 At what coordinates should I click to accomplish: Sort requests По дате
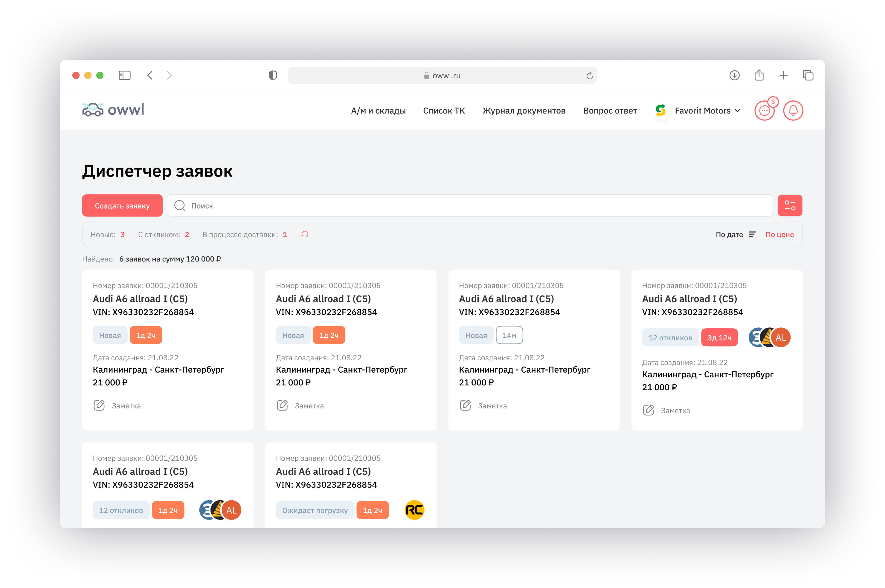point(729,234)
